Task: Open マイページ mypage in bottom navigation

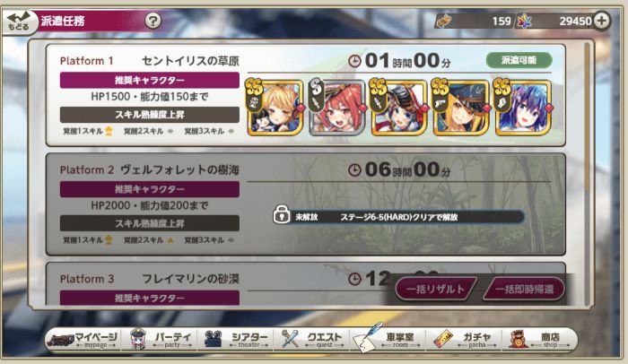Action: pos(83,340)
